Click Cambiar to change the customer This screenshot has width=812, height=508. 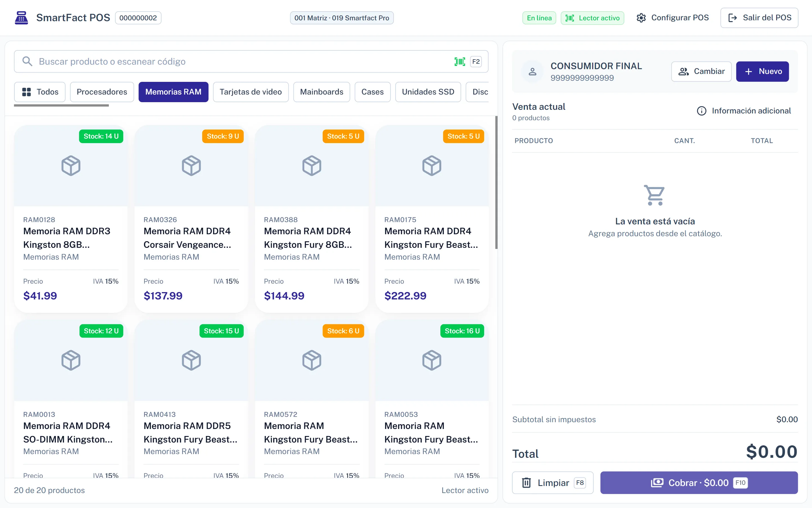701,72
